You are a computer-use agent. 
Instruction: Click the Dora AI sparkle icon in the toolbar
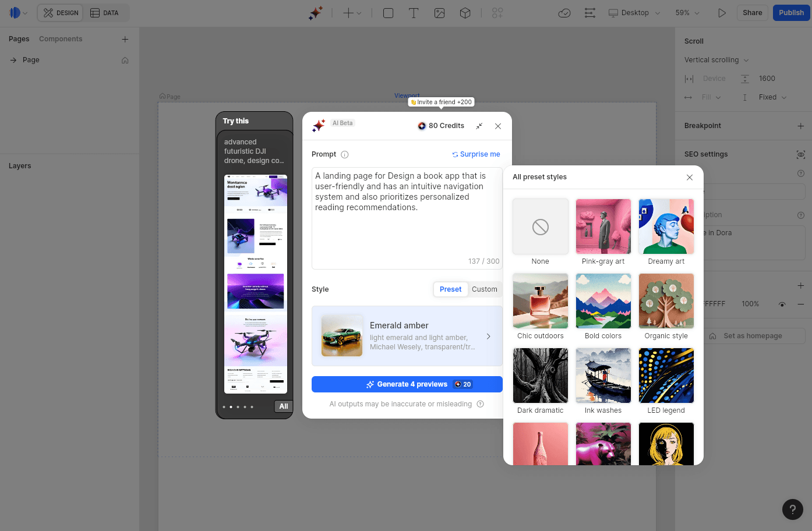[315, 12]
